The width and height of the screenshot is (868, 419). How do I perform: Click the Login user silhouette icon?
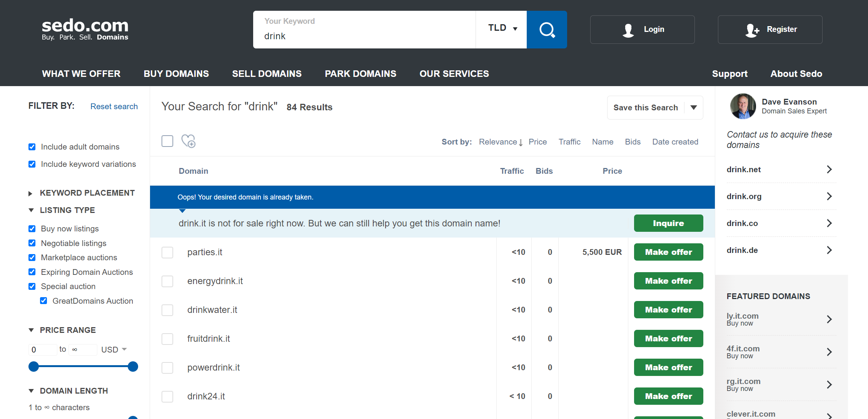628,30
